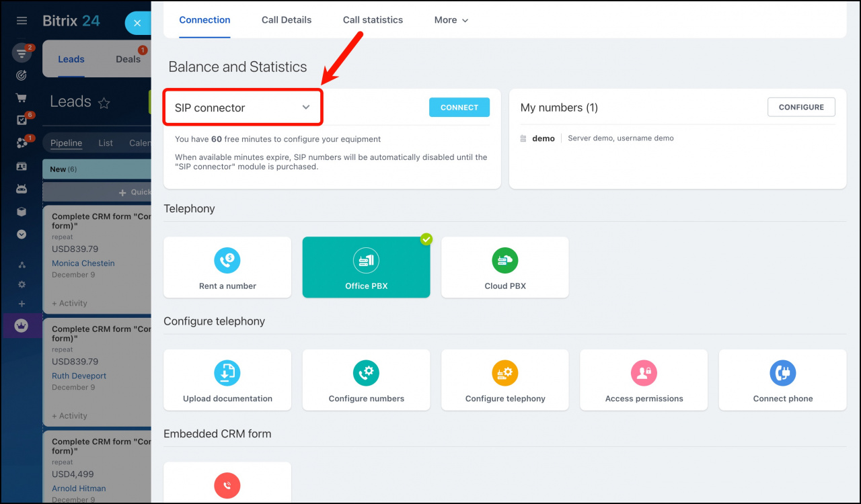
Task: Open Monica Chestein contact link
Action: point(83,263)
